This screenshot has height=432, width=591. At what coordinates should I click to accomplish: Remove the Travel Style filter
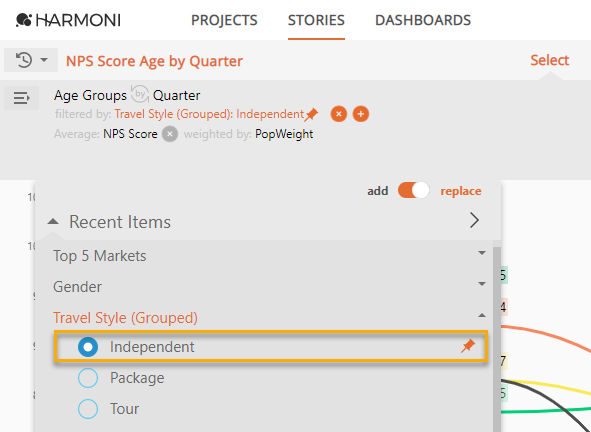coord(338,114)
